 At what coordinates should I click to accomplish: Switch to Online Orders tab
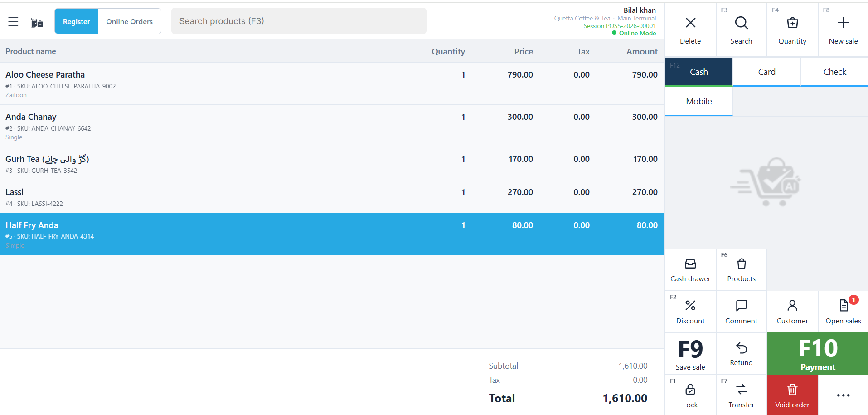[x=130, y=21]
